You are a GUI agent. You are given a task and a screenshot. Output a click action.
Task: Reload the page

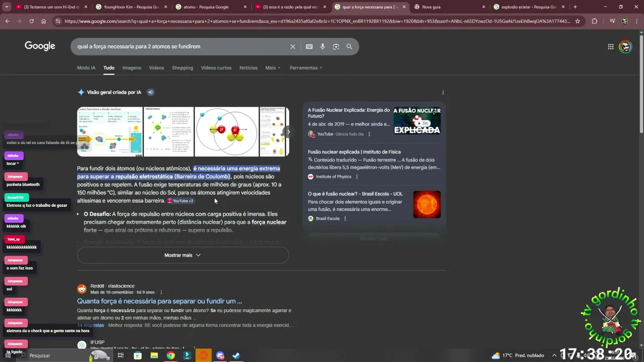click(31, 21)
